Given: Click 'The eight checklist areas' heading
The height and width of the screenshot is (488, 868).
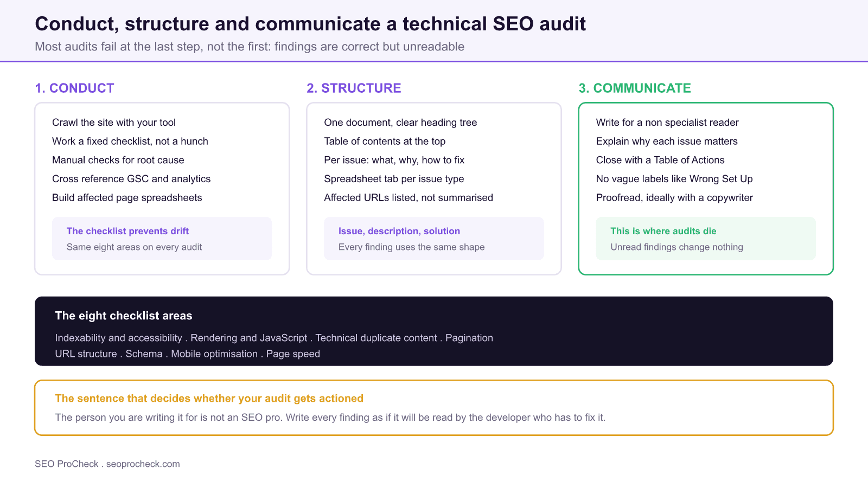Looking at the screenshot, I should 124,316.
